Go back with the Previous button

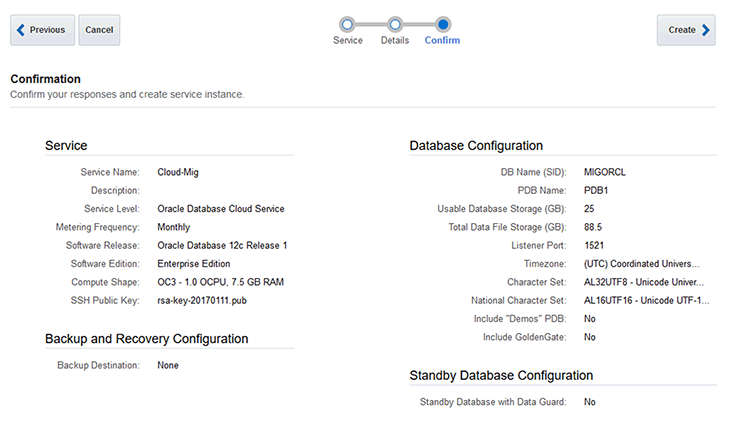click(x=42, y=30)
